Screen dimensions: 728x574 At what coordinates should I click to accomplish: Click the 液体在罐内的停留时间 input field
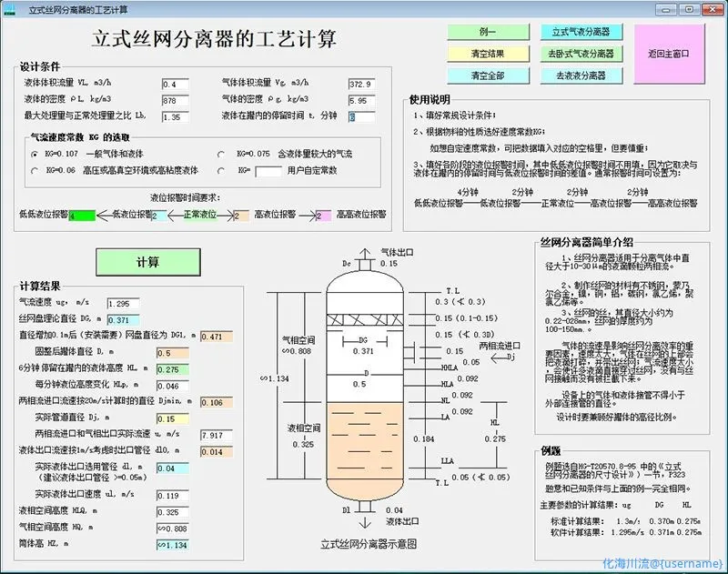[x=361, y=117]
